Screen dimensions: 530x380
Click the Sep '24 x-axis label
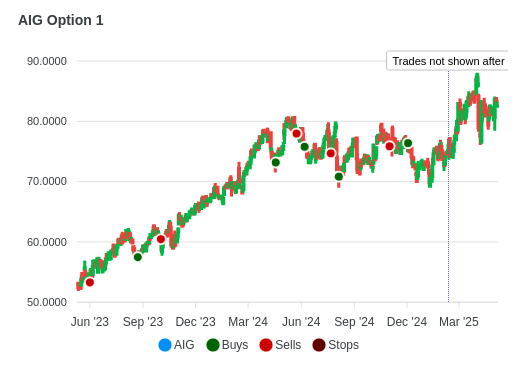click(354, 322)
